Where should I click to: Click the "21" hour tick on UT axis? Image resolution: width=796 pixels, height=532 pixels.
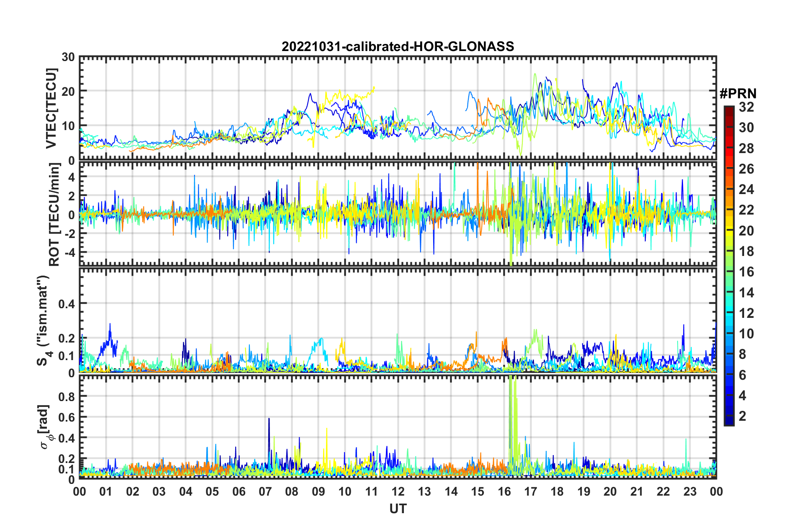[637, 492]
